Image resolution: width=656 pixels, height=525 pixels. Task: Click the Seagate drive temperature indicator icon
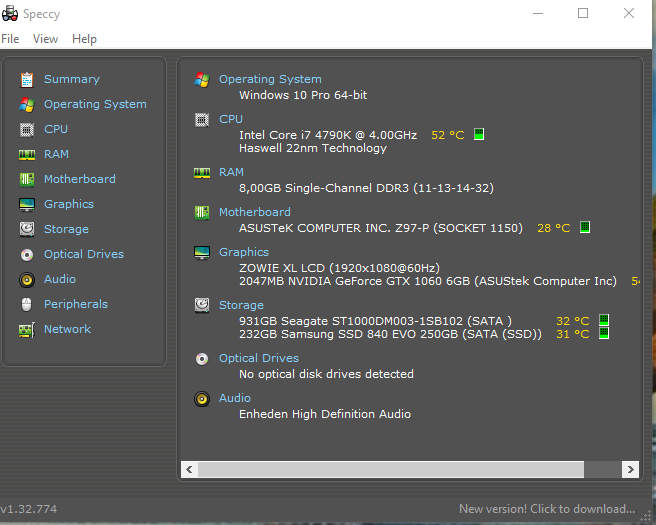(x=604, y=320)
